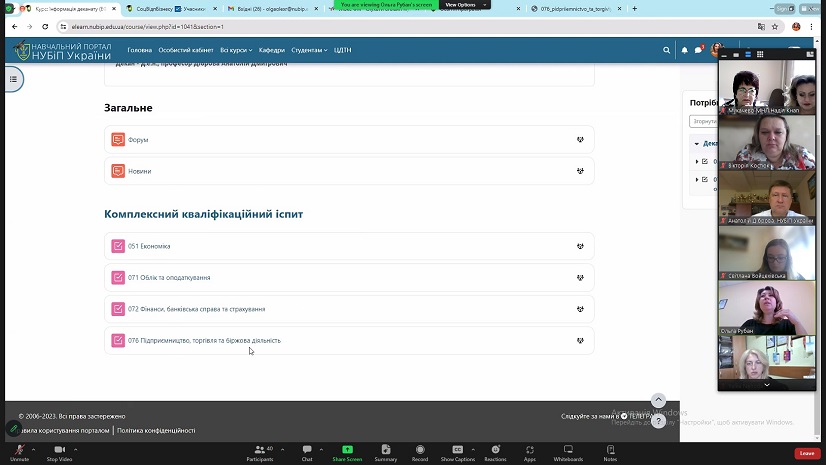Click group icon on 071 Облік row
This screenshot has height=465, width=826.
580,278
